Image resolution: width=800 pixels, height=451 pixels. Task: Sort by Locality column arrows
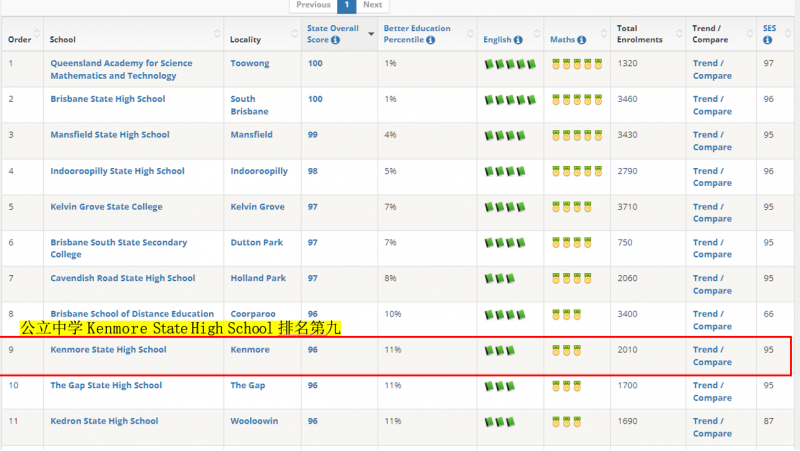pyautogui.click(x=294, y=34)
